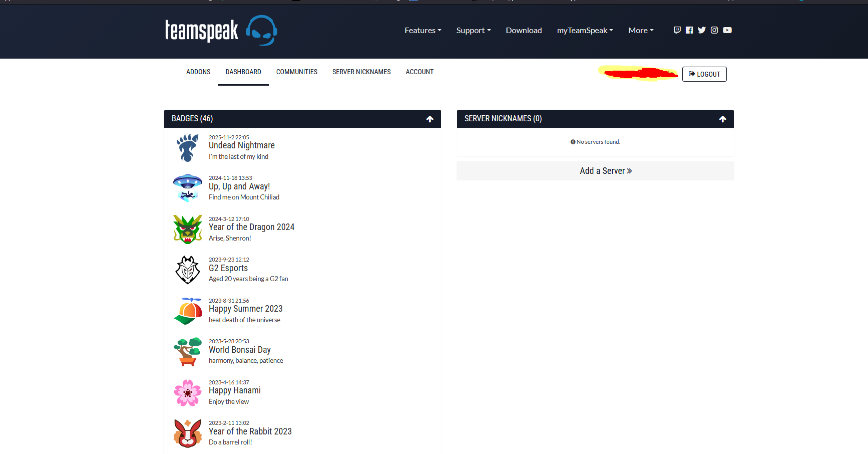Open the YouTube social icon
868x454 pixels.
point(727,30)
